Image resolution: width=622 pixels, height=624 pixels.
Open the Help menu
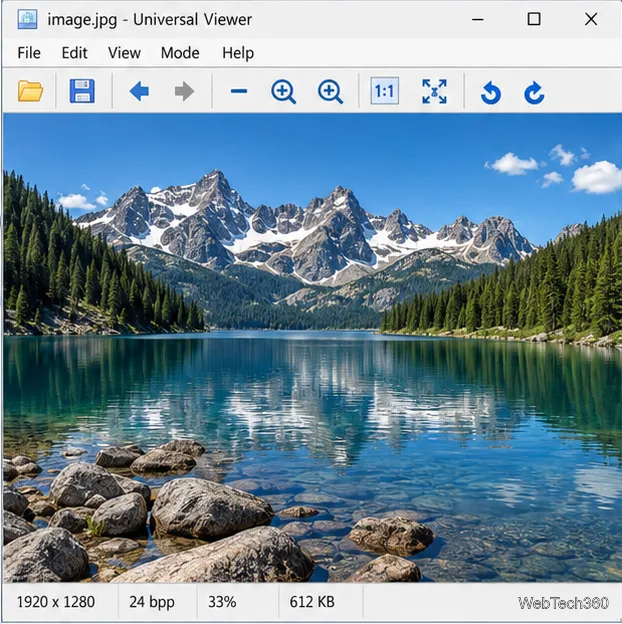238,53
